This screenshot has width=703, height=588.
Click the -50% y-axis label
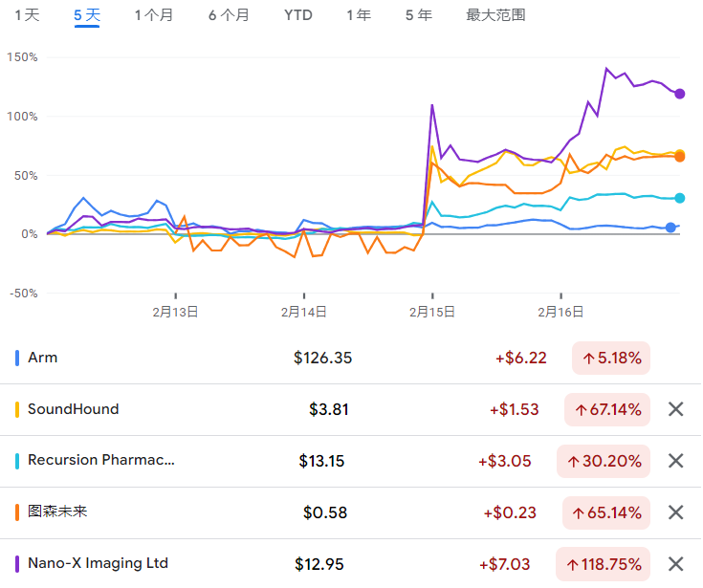tap(24, 294)
